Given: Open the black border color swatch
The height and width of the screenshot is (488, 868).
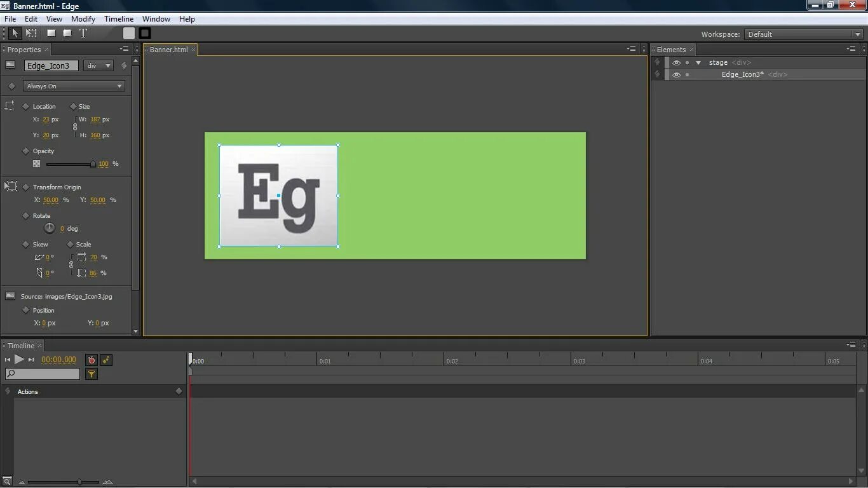Looking at the screenshot, I should [x=145, y=33].
